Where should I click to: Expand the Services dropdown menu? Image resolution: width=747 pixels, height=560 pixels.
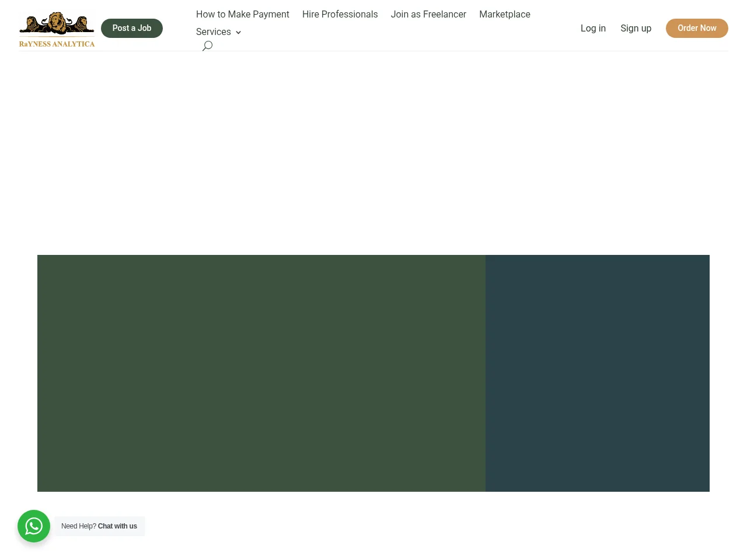click(218, 32)
